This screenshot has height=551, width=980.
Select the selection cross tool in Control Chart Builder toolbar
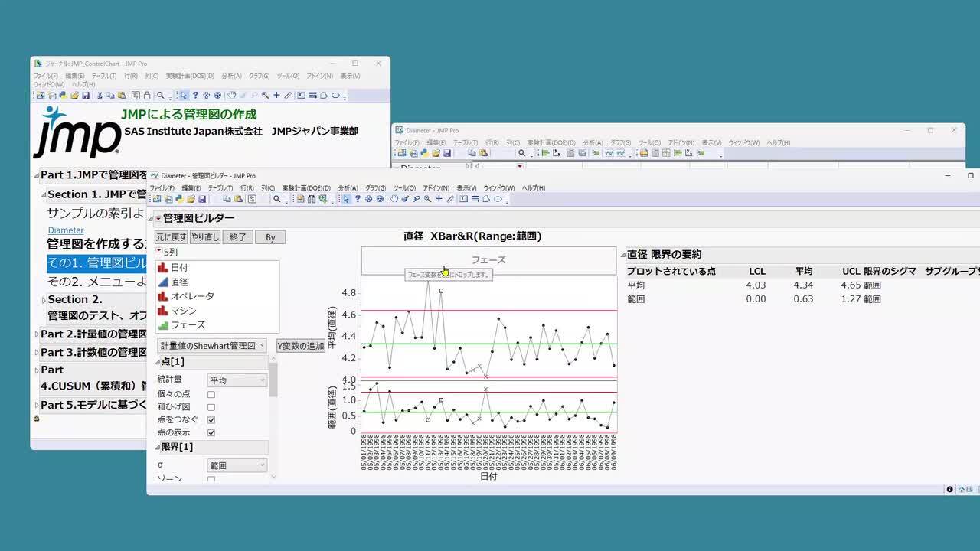tap(368, 199)
